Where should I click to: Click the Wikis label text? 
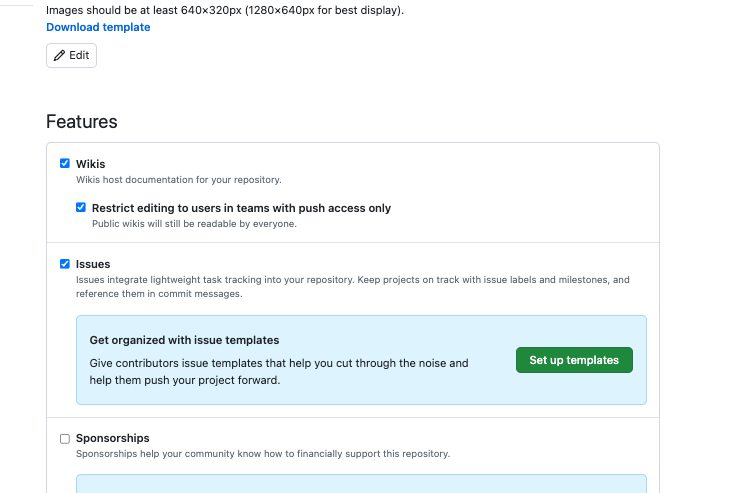click(x=91, y=164)
